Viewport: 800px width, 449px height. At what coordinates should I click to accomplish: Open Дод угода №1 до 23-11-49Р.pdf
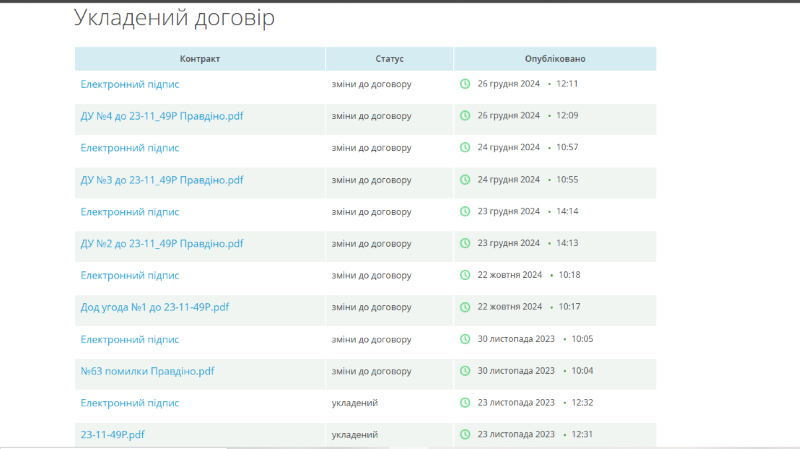(155, 307)
